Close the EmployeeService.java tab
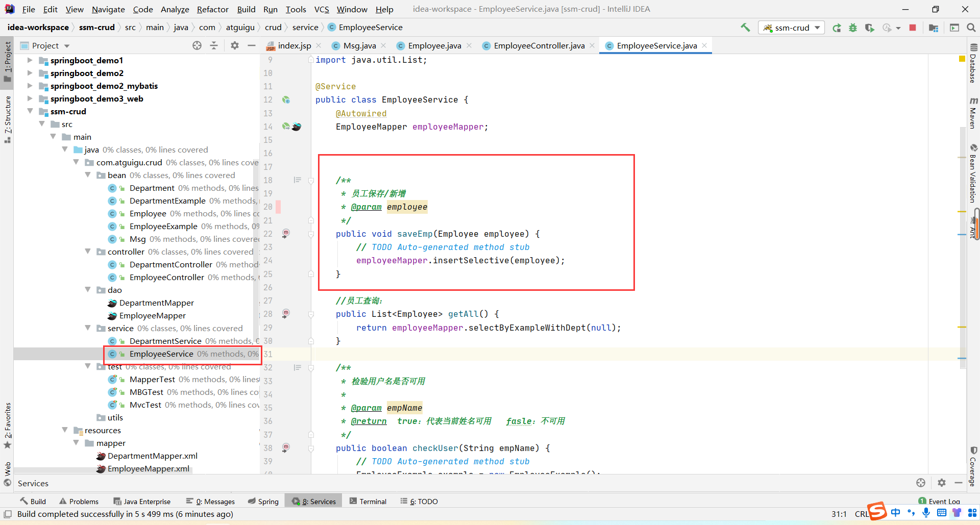 [704, 45]
